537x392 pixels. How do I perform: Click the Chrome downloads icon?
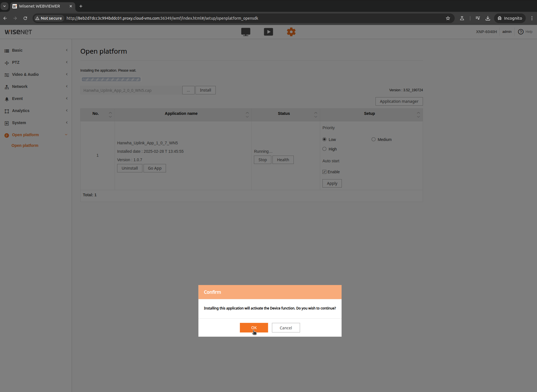488,18
